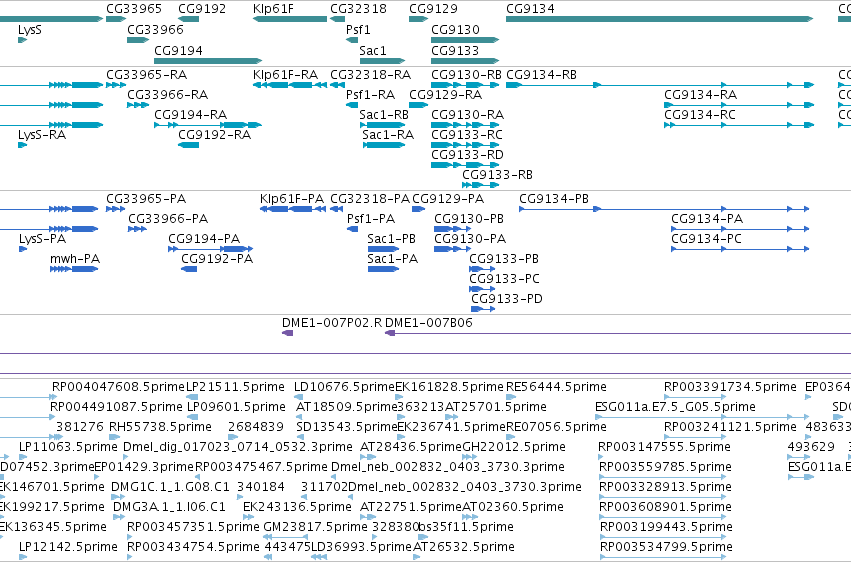The image size is (851, 562).
Task: Click the CG9194-PA protein label
Action: pos(204,239)
